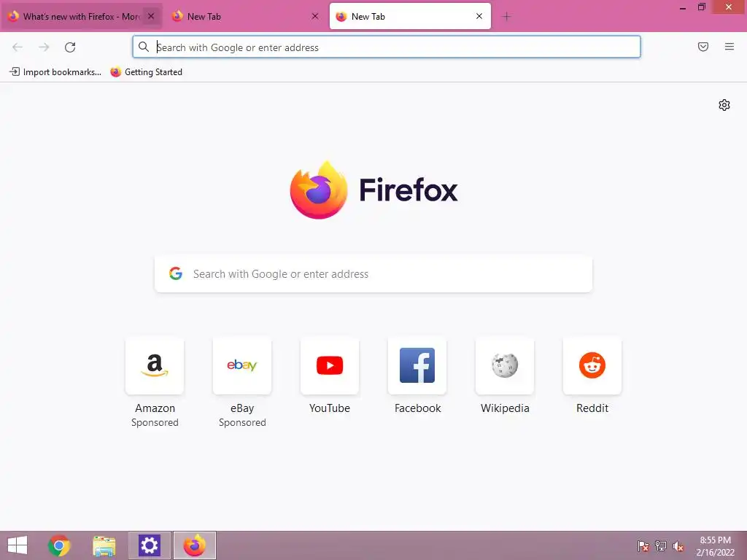Viewport: 747px width, 560px height.
Task: Open the Firefox application menu
Action: click(x=729, y=47)
